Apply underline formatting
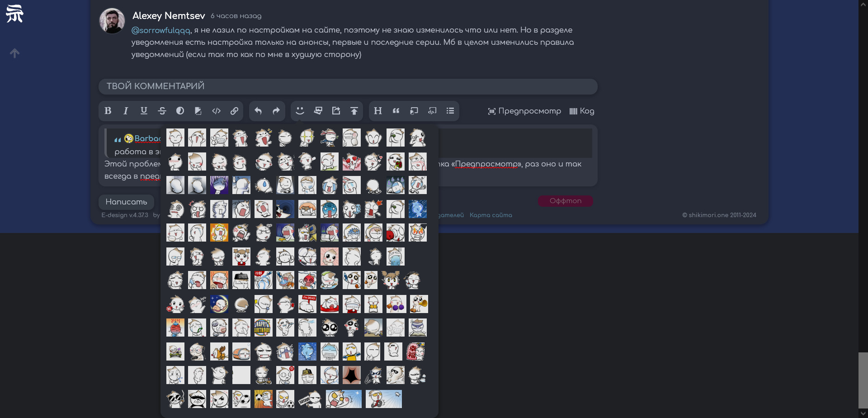The height and width of the screenshot is (418, 868). click(x=144, y=111)
